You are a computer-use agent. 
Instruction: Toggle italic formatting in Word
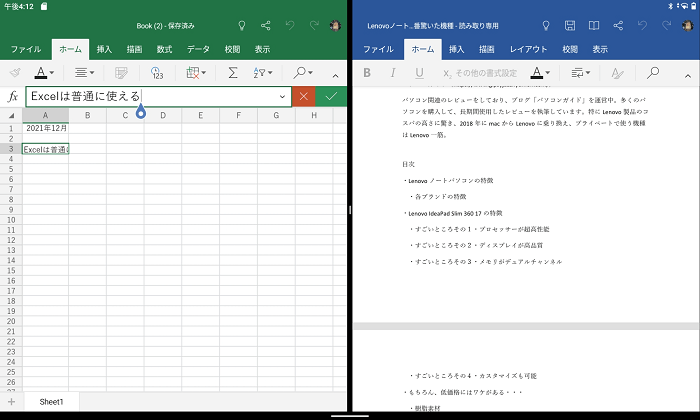[x=393, y=73]
